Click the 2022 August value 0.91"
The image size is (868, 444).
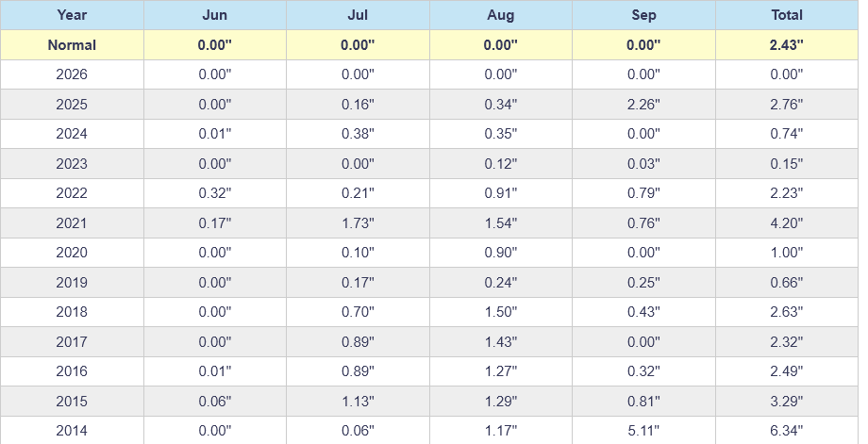[500, 193]
